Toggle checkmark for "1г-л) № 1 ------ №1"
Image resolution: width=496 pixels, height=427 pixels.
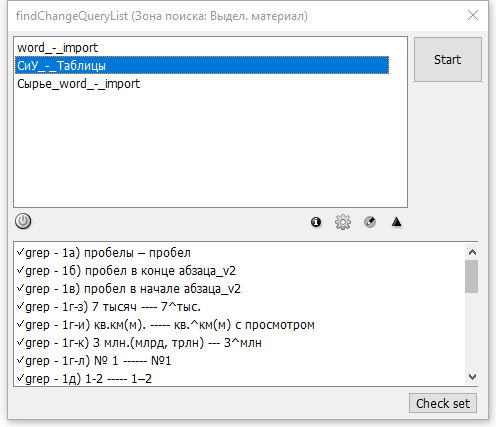click(20, 360)
